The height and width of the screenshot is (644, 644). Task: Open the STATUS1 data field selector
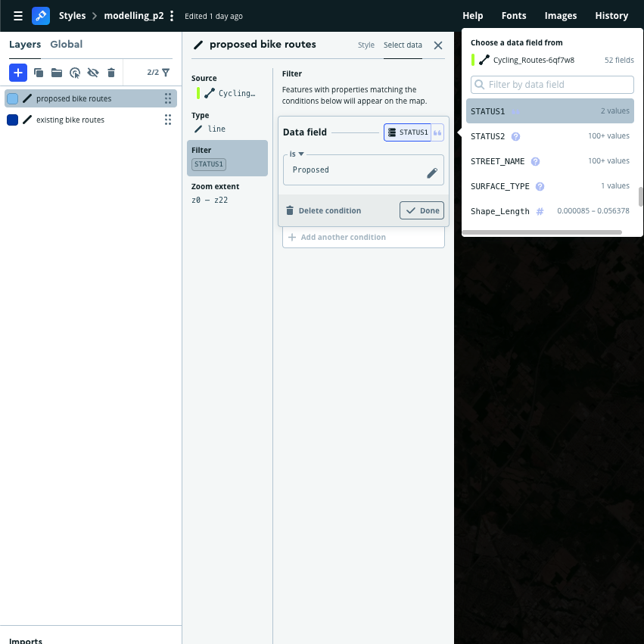coord(407,132)
